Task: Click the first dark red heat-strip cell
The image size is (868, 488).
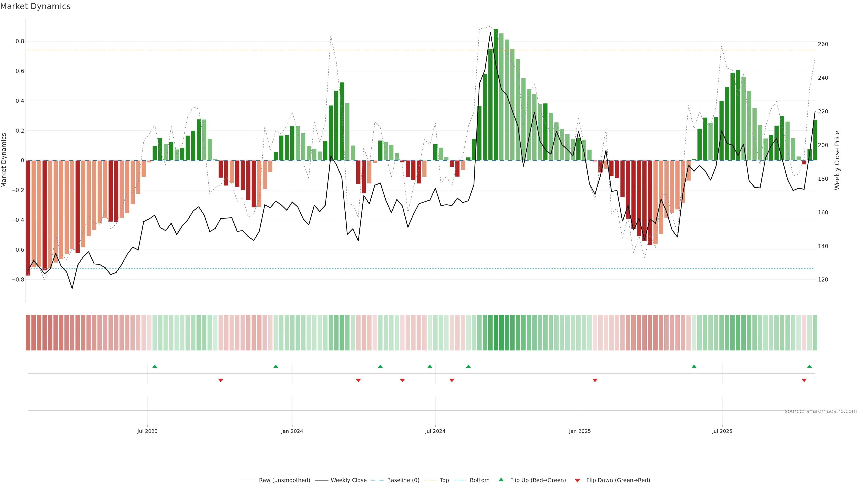Action: click(28, 333)
